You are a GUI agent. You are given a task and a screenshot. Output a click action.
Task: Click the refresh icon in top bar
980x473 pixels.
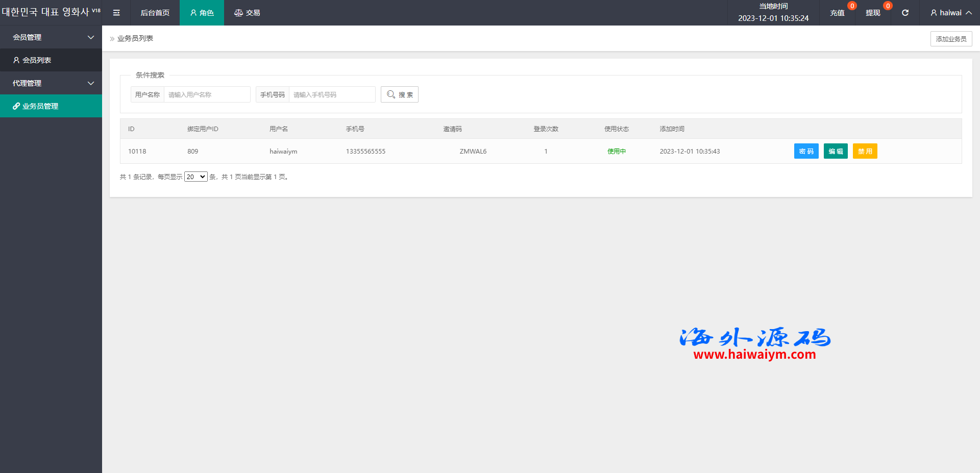[905, 13]
